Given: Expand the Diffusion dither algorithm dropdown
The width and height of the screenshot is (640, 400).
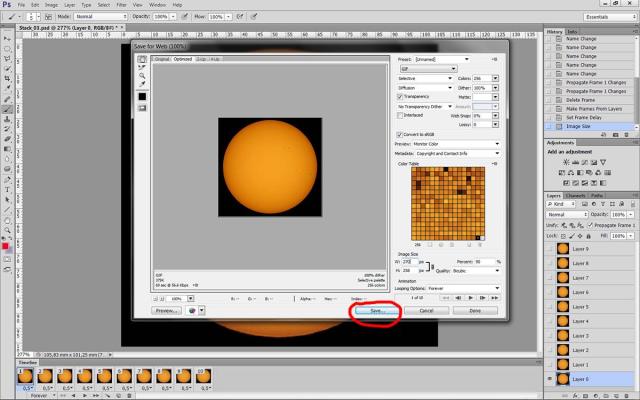Looking at the screenshot, I should pos(425,87).
